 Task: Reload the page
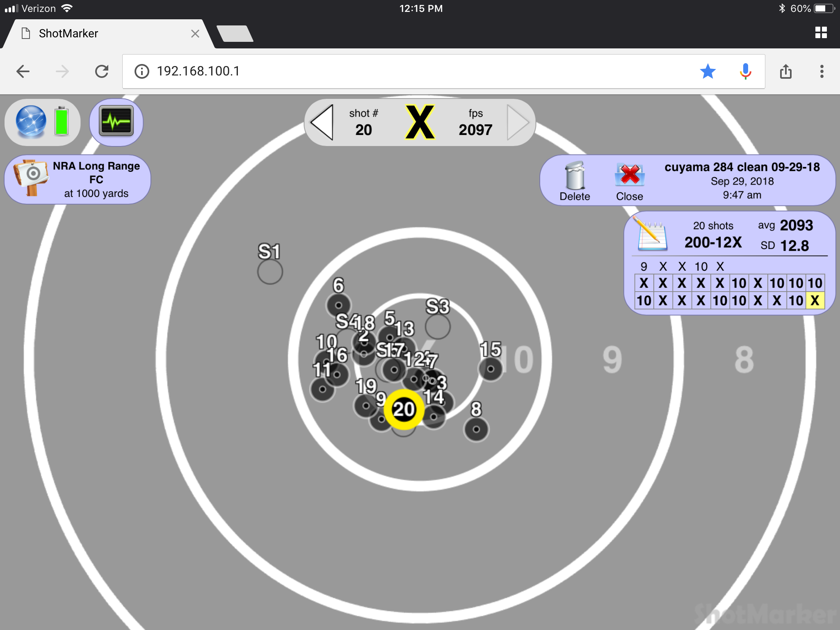pos(102,71)
